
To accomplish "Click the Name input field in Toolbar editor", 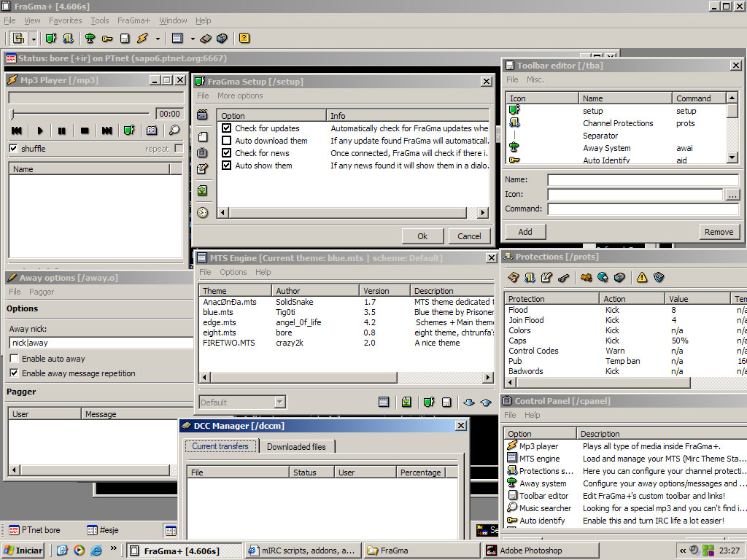I will point(643,179).
